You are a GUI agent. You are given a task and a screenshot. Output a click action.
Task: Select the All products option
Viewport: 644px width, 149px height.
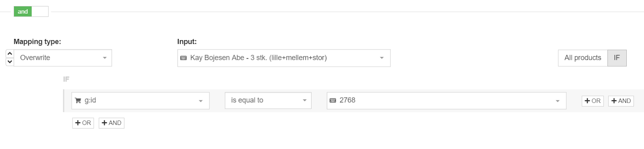click(583, 58)
